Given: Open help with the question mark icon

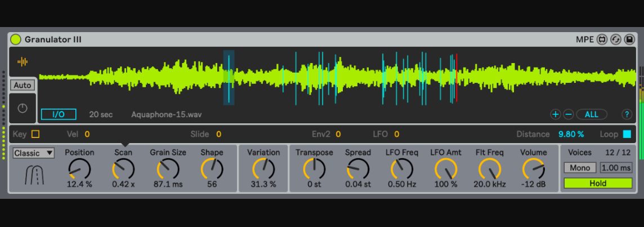Looking at the screenshot, I should coord(627,114).
